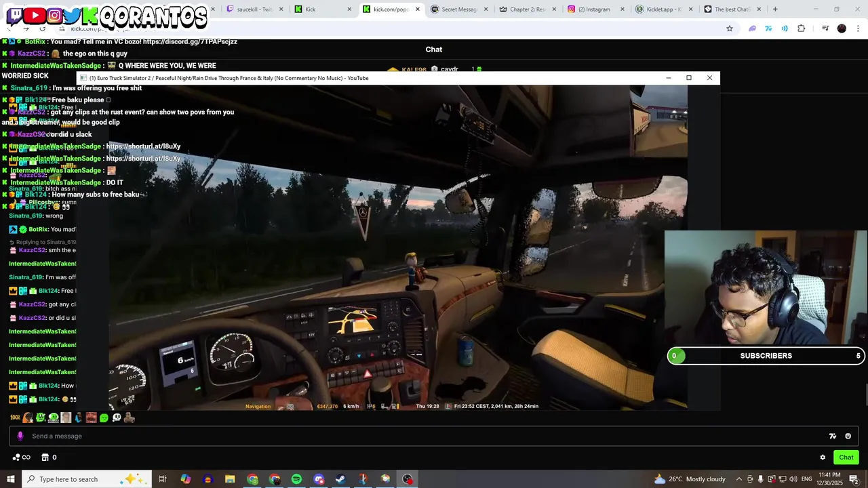Open the Extensions puzzle menu
Screen dimensions: 868x488
(x=802, y=28)
